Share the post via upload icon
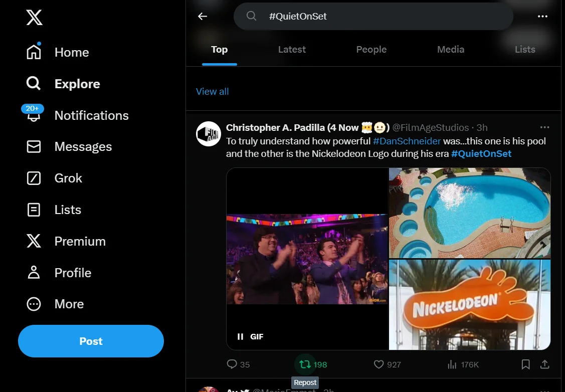Screen dimensions: 565x392 click(544, 364)
